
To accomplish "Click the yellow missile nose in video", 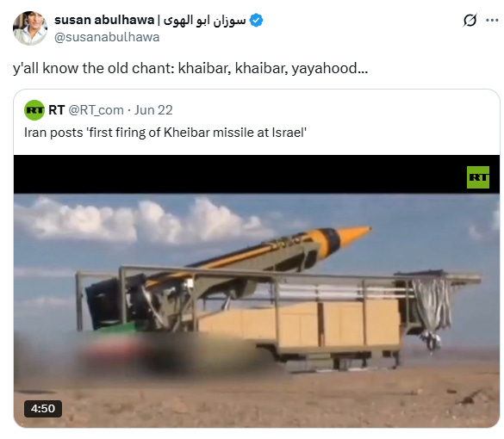I will pos(353,234).
